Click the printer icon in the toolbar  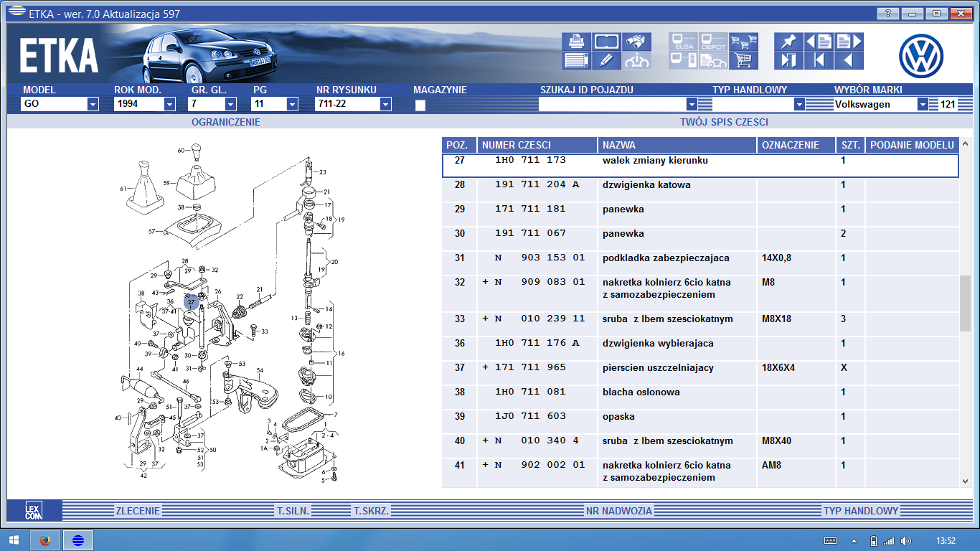[x=576, y=42]
